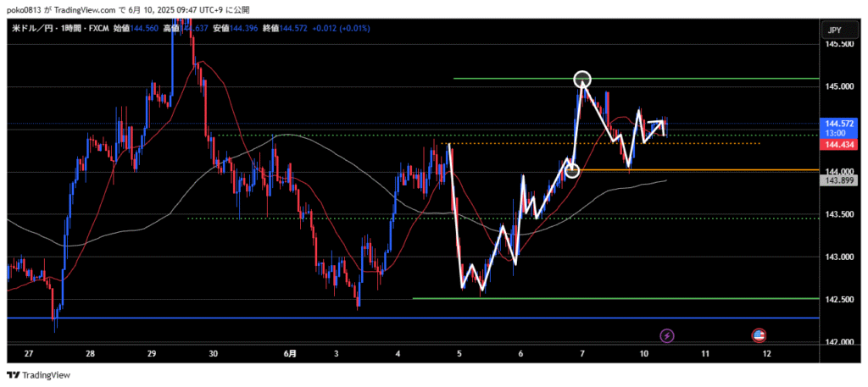Click the 6月 date label on time axis

(290, 353)
